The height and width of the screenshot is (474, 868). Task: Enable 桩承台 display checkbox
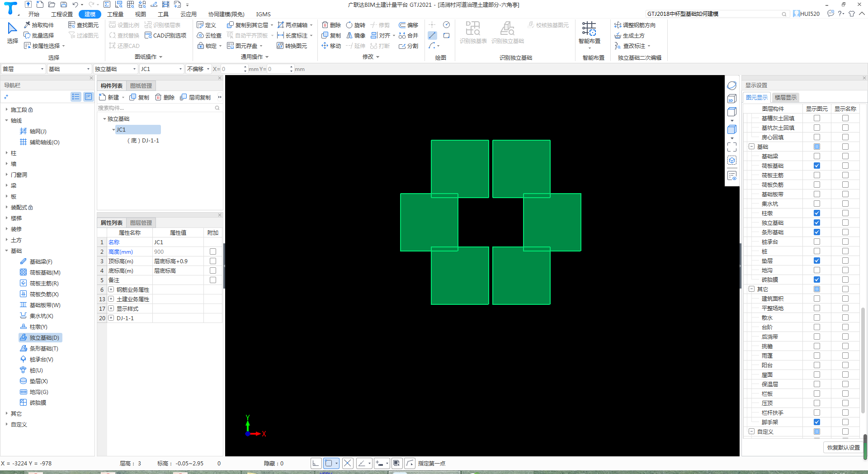pyautogui.click(x=817, y=242)
